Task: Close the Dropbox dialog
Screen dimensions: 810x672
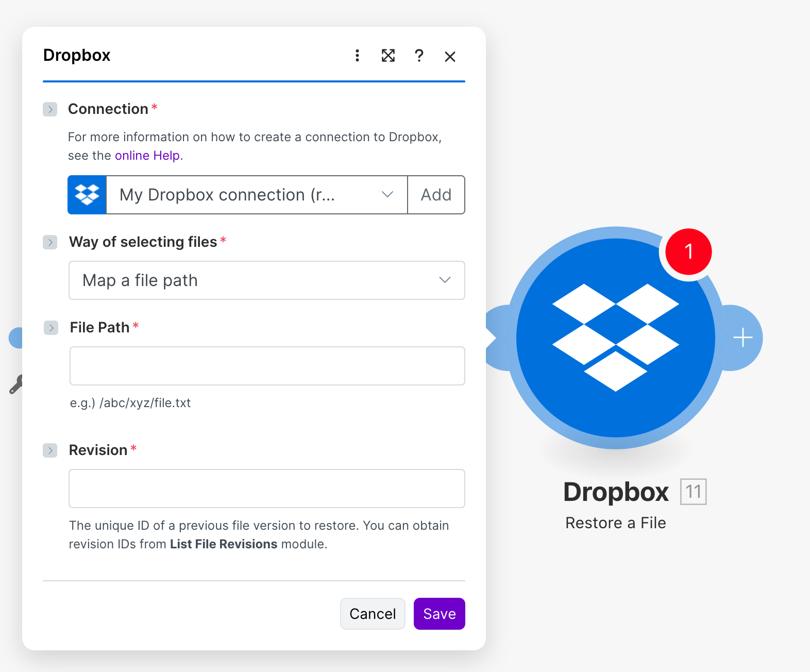Action: pos(450,56)
